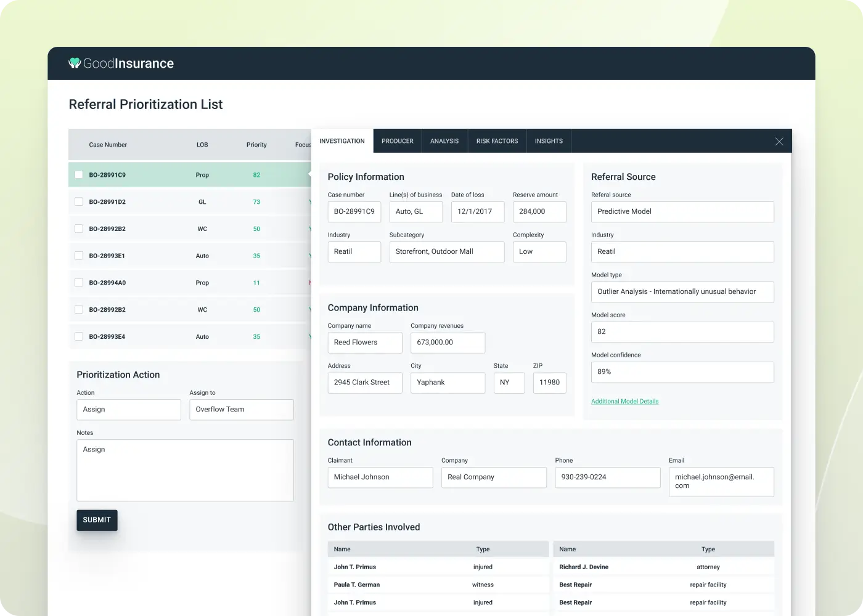Image resolution: width=863 pixels, height=616 pixels.
Task: Open the Action dropdown showing Assign
Action: [x=128, y=410]
